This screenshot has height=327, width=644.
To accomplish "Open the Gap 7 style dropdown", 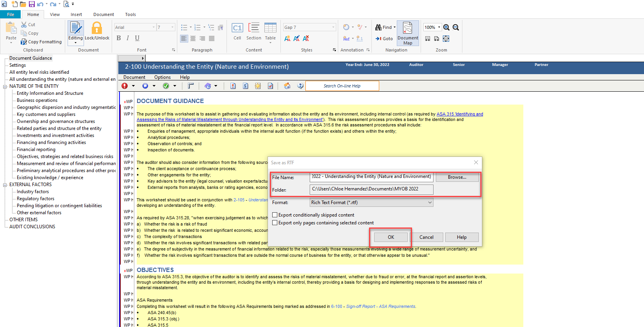I will (x=333, y=27).
